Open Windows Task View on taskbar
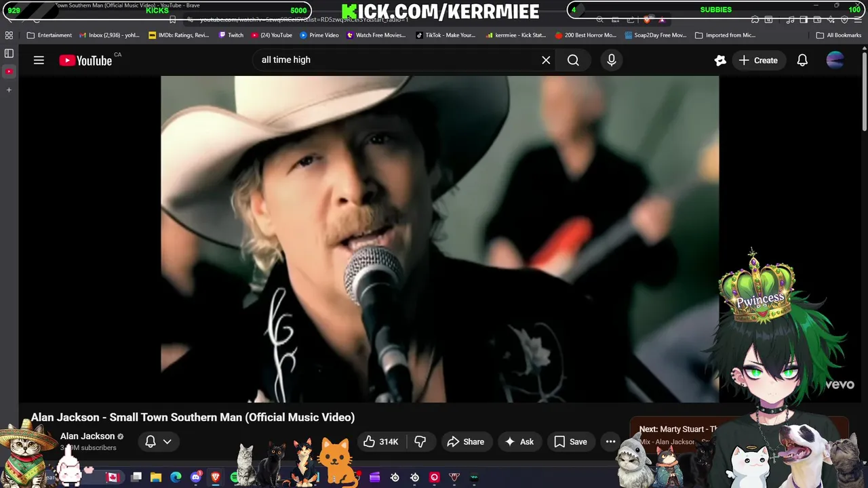 pyautogui.click(x=136, y=477)
